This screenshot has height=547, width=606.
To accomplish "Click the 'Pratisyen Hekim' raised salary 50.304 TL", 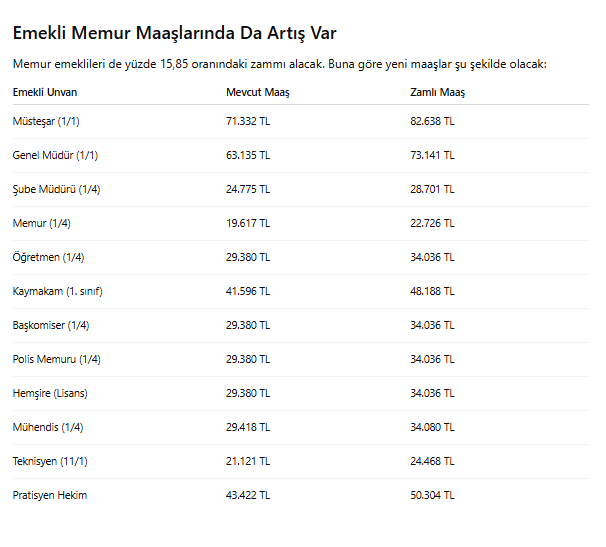I will click(432, 495).
